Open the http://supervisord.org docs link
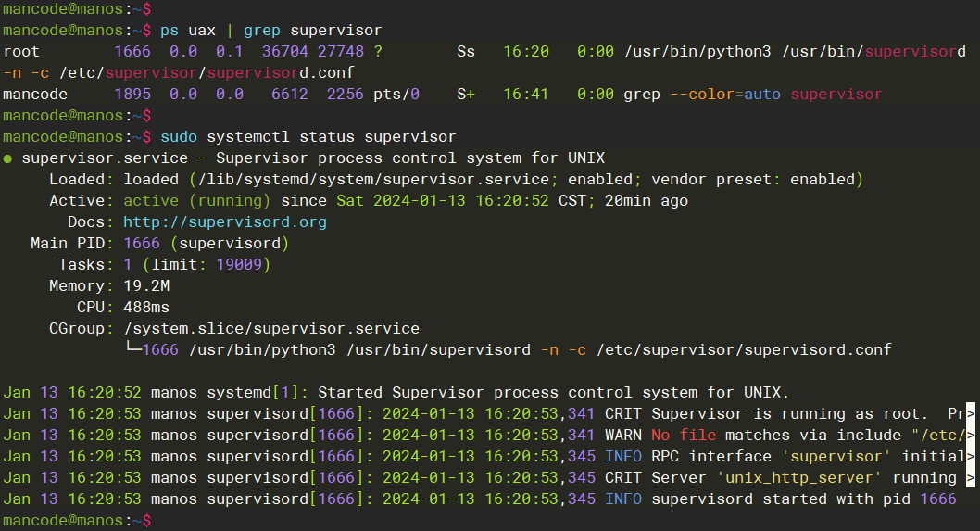 tap(224, 222)
